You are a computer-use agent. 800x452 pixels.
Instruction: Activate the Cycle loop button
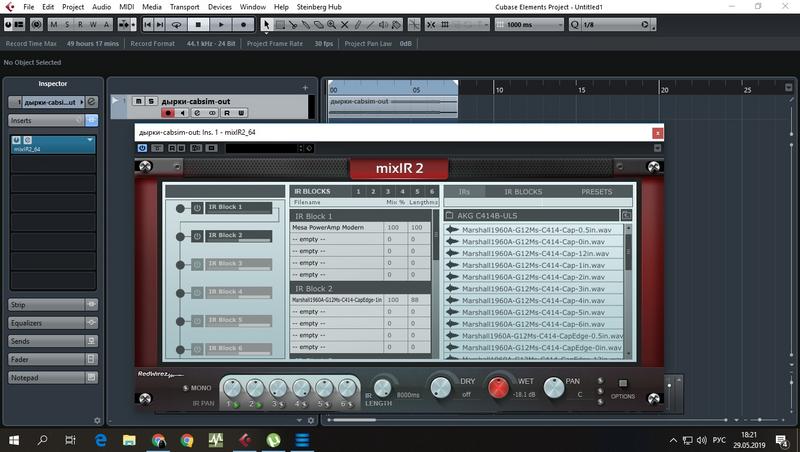click(176, 24)
